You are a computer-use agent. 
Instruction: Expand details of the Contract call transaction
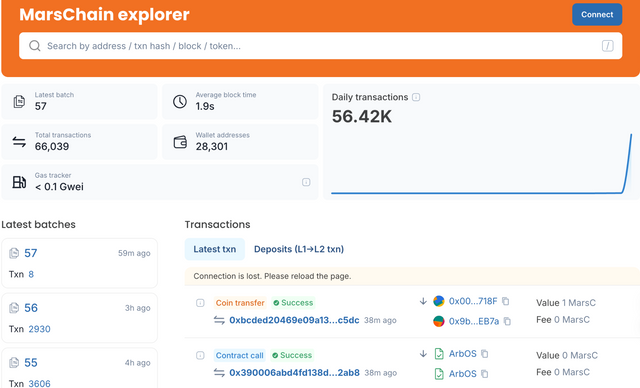(200, 355)
